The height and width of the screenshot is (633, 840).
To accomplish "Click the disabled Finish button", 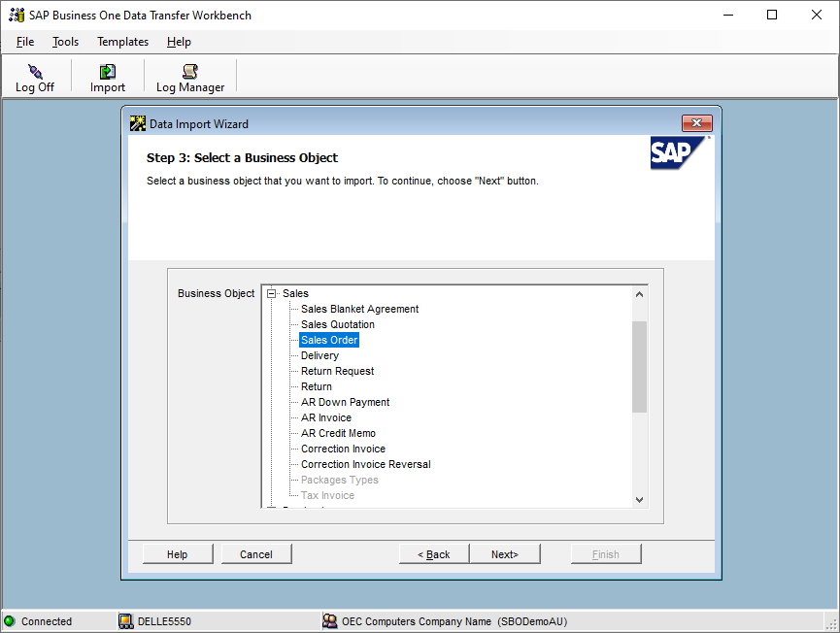I will 606,554.
